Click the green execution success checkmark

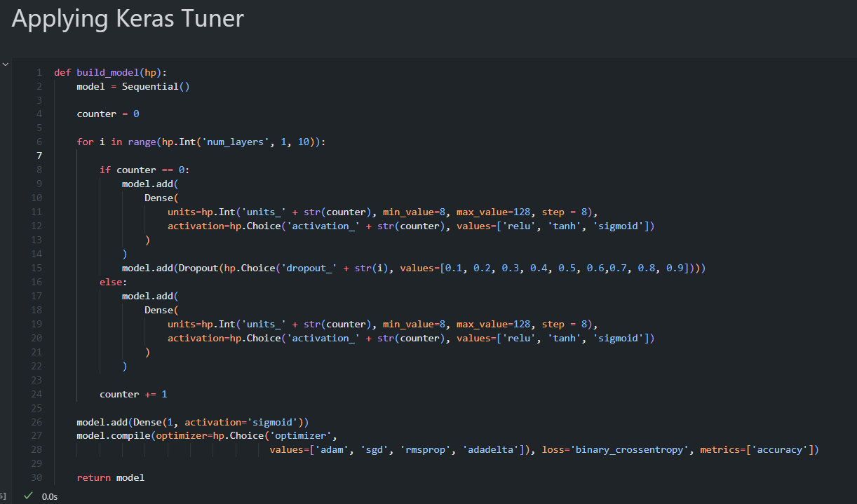[28, 496]
